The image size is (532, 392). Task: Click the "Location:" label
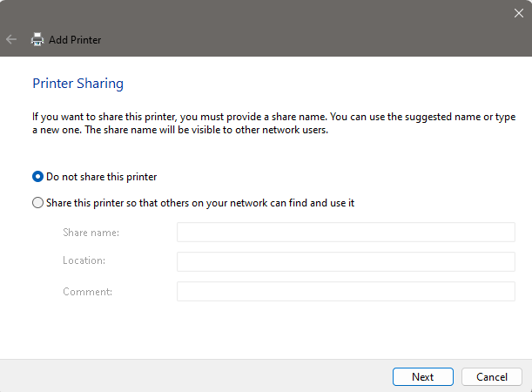tap(84, 260)
